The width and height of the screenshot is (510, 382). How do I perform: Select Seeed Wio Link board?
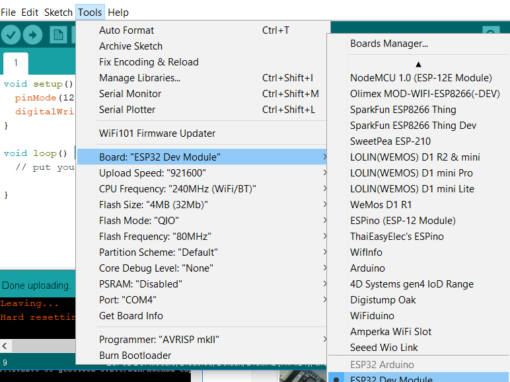pyautogui.click(x=419, y=348)
